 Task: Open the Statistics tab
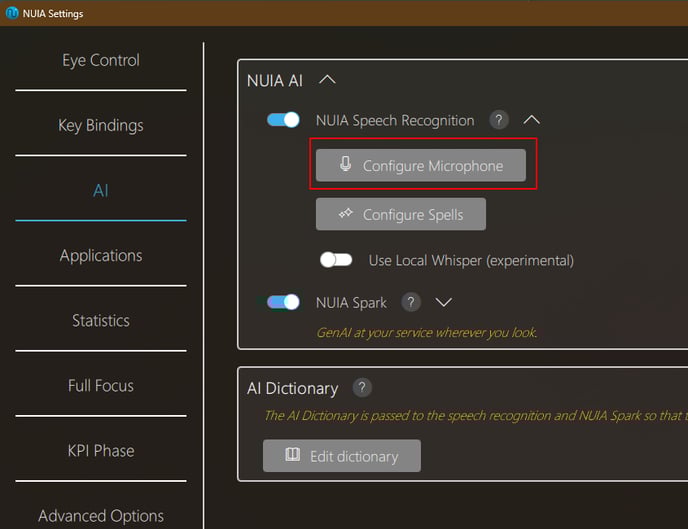[x=101, y=321]
